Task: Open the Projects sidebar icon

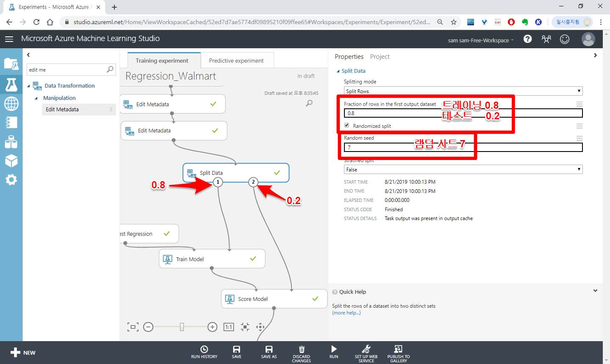Action: click(x=11, y=64)
